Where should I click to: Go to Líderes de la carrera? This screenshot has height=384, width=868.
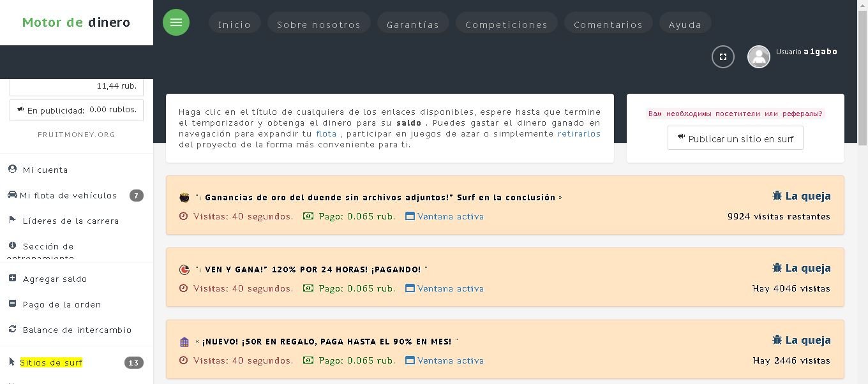[71, 221]
